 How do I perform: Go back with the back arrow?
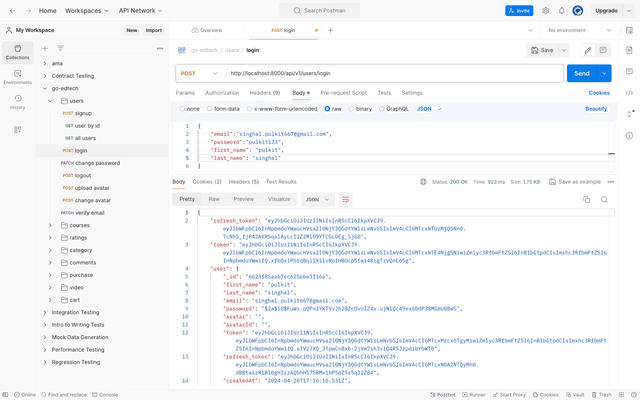pyautogui.click(x=13, y=11)
